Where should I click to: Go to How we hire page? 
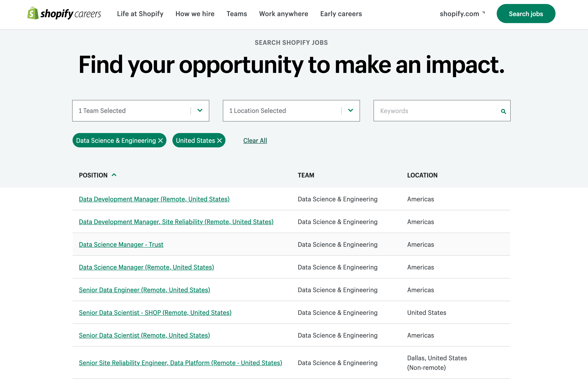(x=195, y=14)
